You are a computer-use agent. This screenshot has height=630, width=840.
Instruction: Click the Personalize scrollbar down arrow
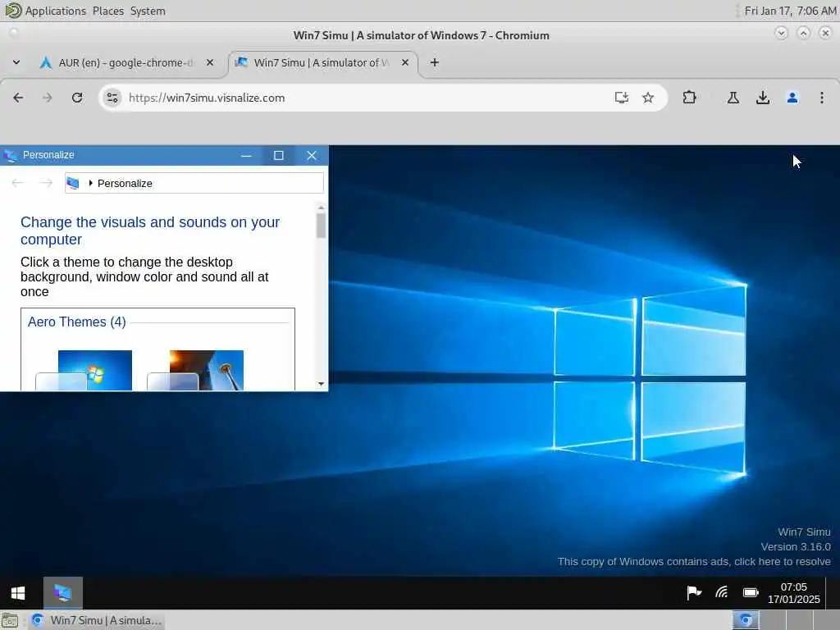321,384
